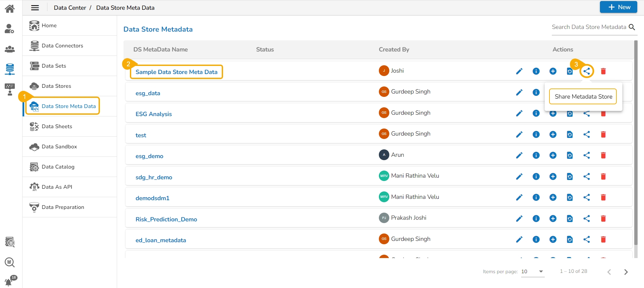Image resolution: width=644 pixels, height=288 pixels.
Task: Focus the Search Data Store Metadata field
Action: 589,27
